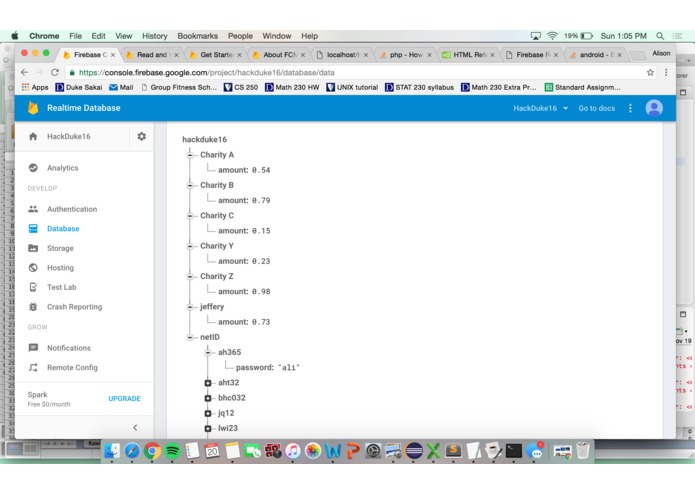Go to the Authentication section
Image resolution: width=695 pixels, height=494 pixels.
72,209
